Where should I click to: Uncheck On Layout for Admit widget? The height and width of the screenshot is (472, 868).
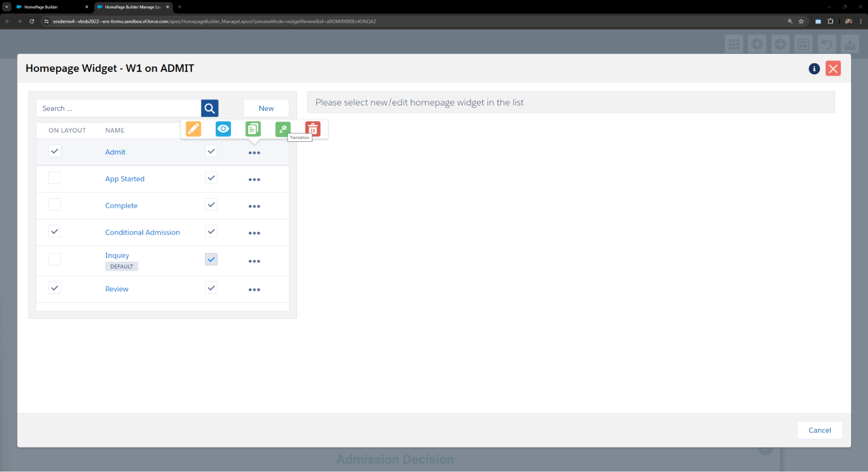[x=54, y=151]
